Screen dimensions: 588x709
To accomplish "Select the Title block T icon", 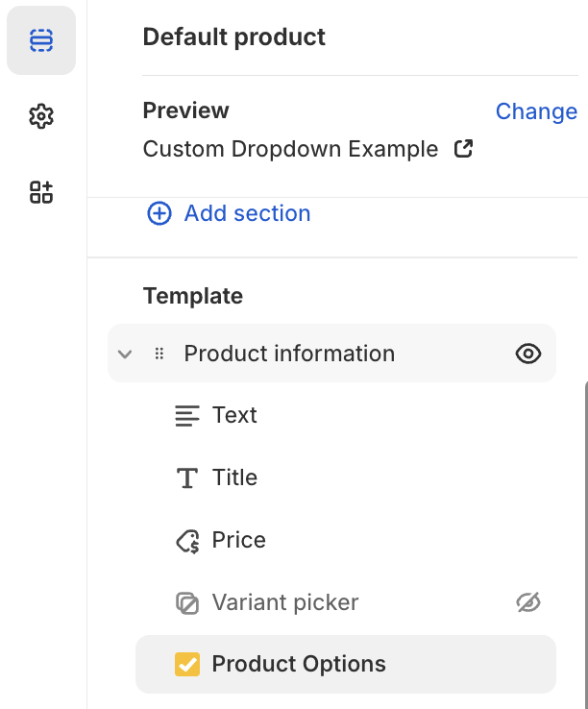I will click(187, 477).
